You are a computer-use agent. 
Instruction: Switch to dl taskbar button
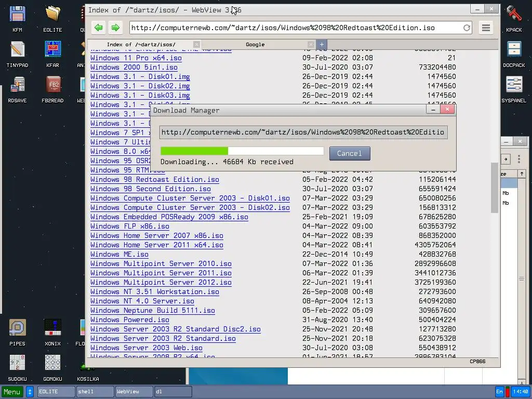point(173,392)
